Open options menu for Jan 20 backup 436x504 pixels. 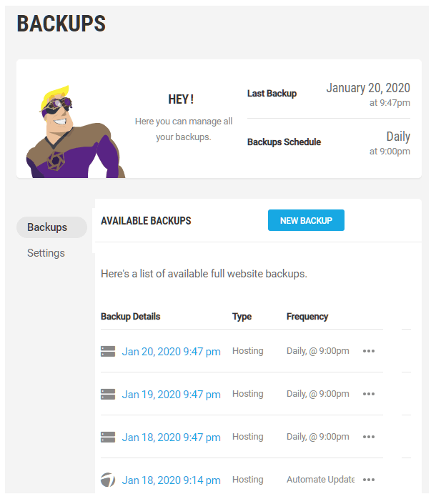[369, 351]
